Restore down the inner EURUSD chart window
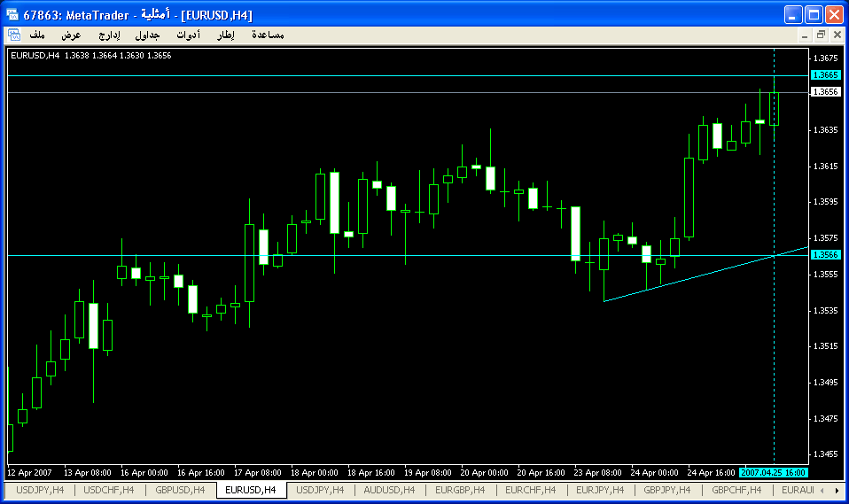Screen dimensions: 849x504 click(x=821, y=35)
